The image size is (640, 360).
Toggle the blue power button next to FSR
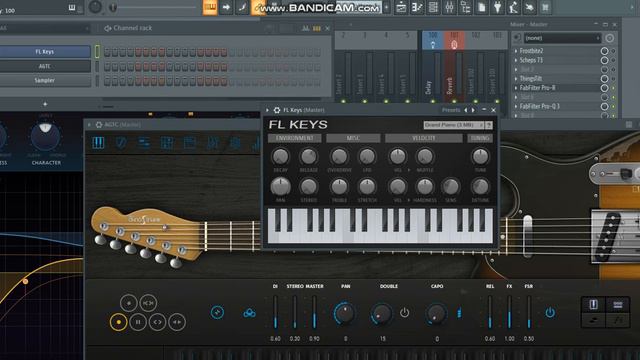pyautogui.click(x=550, y=313)
